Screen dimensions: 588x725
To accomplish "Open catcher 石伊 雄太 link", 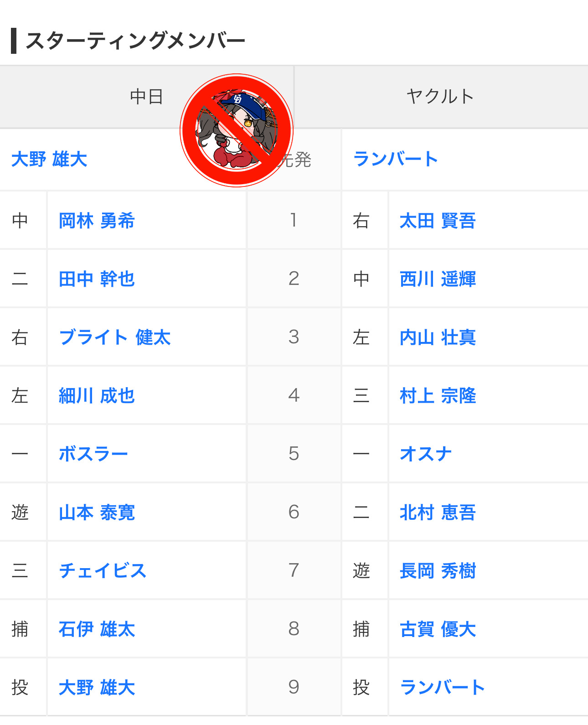I will (97, 629).
